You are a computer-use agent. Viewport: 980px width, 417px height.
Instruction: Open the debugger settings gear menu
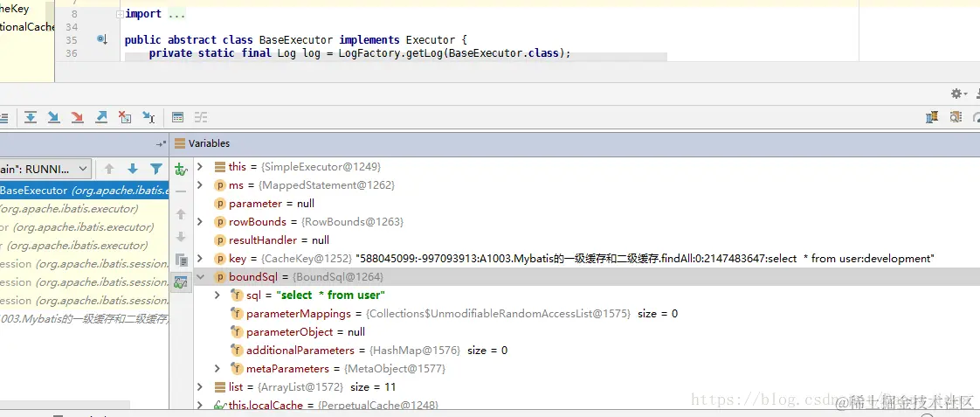tap(958, 94)
